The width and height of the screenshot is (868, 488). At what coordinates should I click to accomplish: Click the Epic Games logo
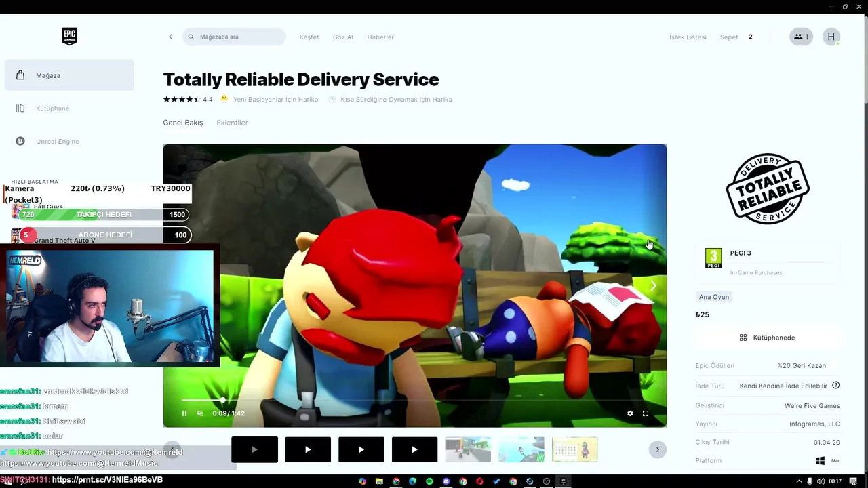[x=69, y=36]
